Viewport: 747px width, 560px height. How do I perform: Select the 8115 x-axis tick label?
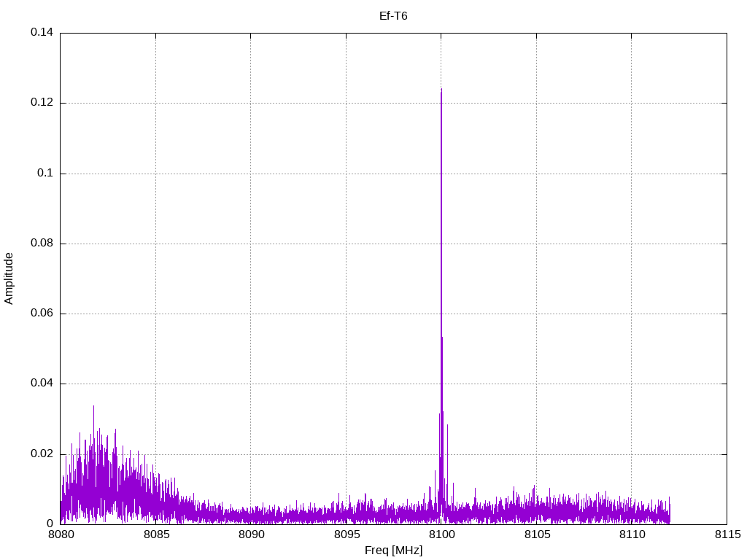(727, 535)
